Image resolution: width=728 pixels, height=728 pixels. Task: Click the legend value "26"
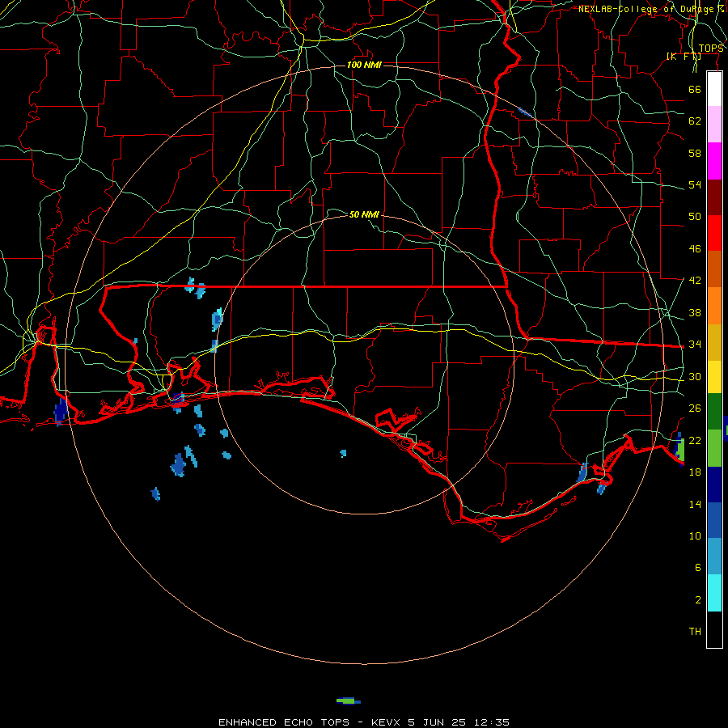tap(695, 408)
